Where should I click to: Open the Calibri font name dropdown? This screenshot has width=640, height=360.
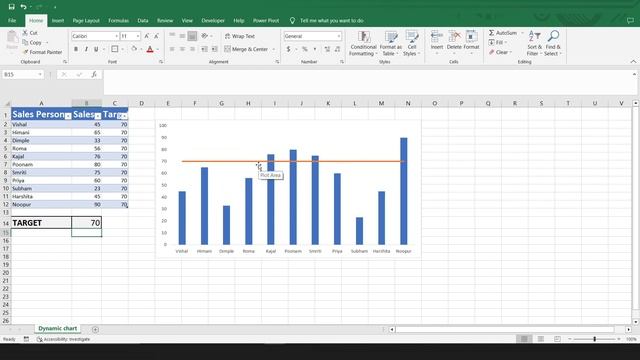pyautogui.click(x=116, y=36)
